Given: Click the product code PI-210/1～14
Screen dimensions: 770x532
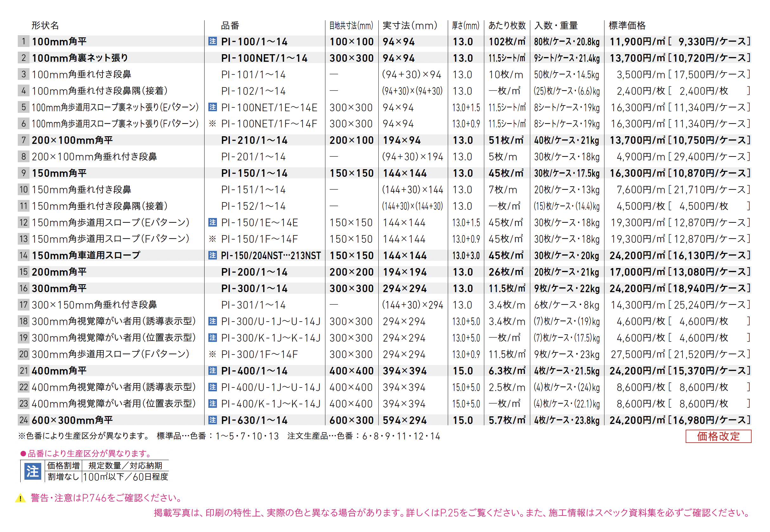Looking at the screenshot, I should 254,140.
